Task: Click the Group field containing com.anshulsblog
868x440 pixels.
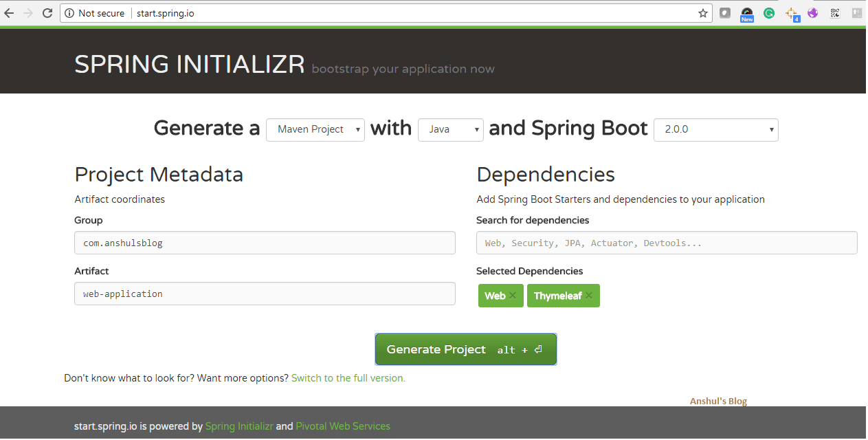Action: point(265,243)
